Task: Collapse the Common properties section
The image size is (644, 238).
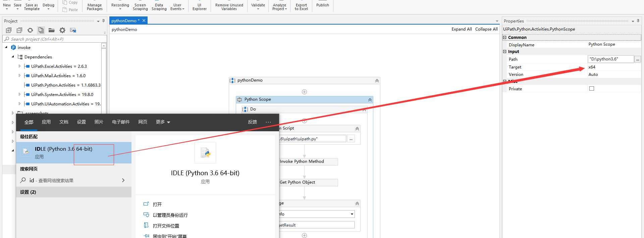Action: coord(504,37)
